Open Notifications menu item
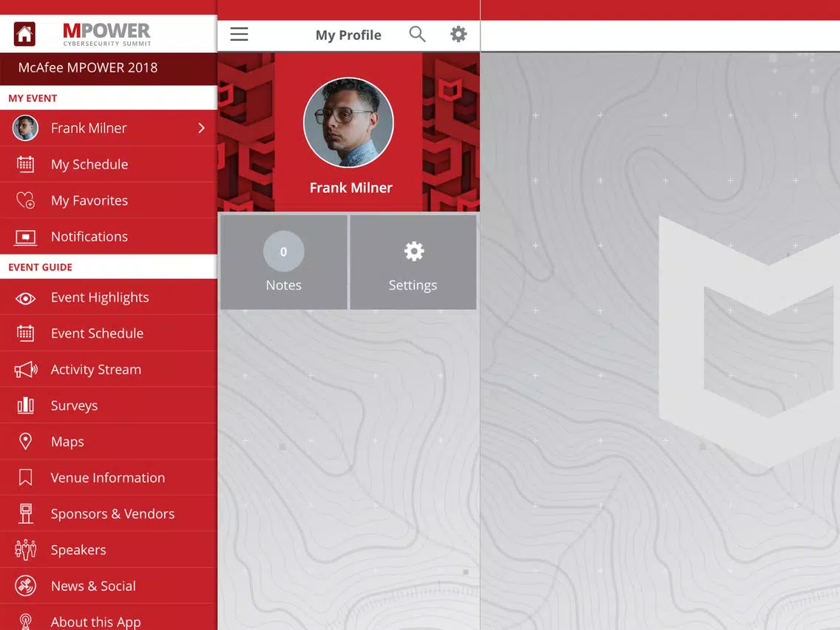 [109, 237]
